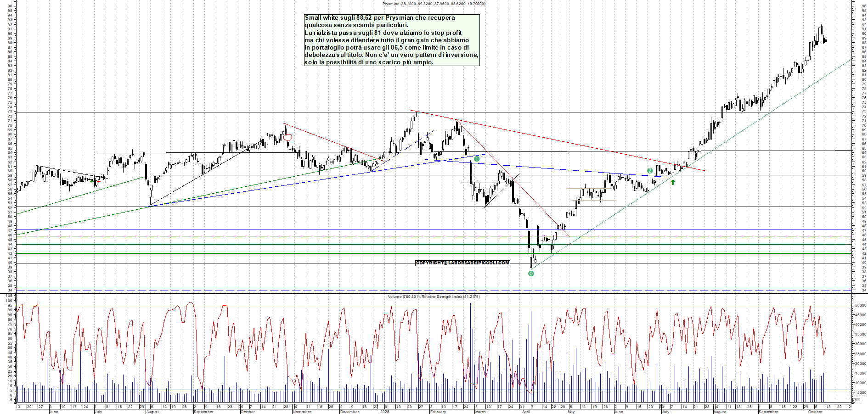Click the small green left-pointing arrow marker

coord(92,181)
